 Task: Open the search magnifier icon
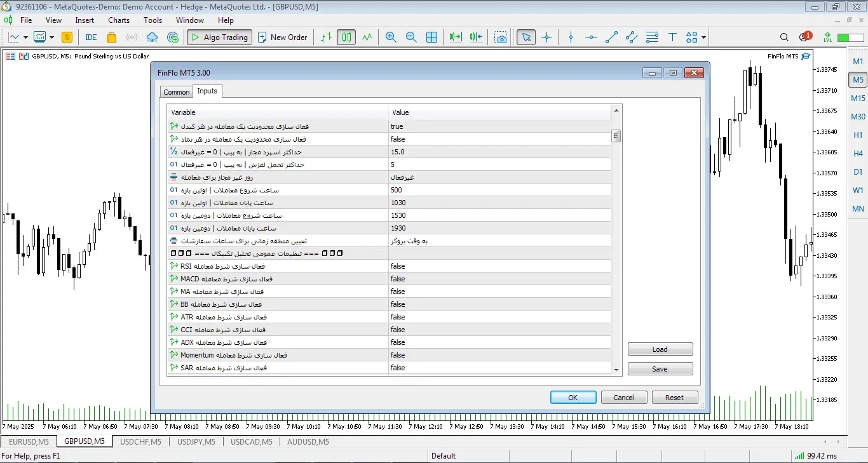pos(784,37)
